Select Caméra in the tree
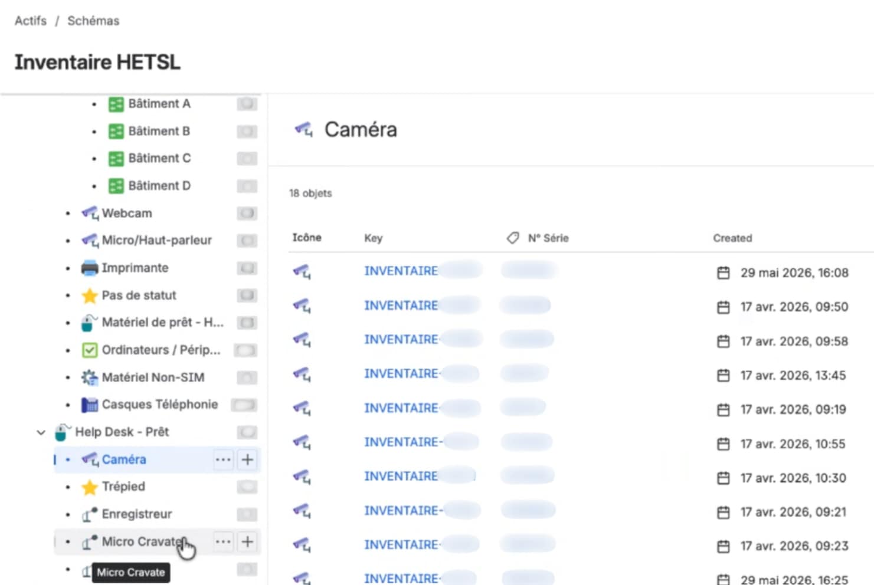This screenshot has width=874, height=588. (x=124, y=459)
